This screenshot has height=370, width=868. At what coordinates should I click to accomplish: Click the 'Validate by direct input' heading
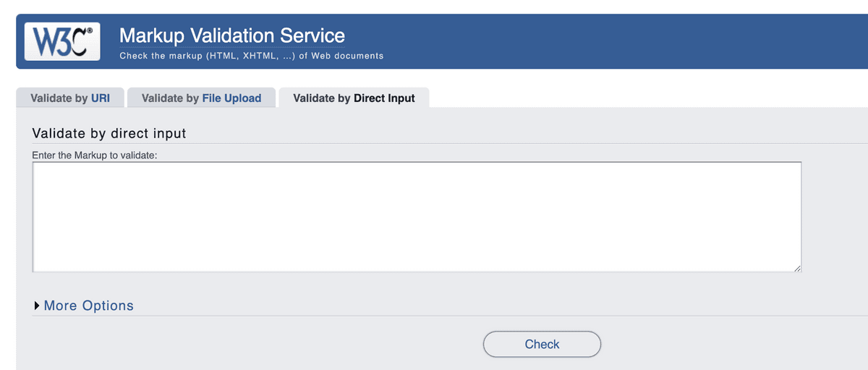[109, 133]
